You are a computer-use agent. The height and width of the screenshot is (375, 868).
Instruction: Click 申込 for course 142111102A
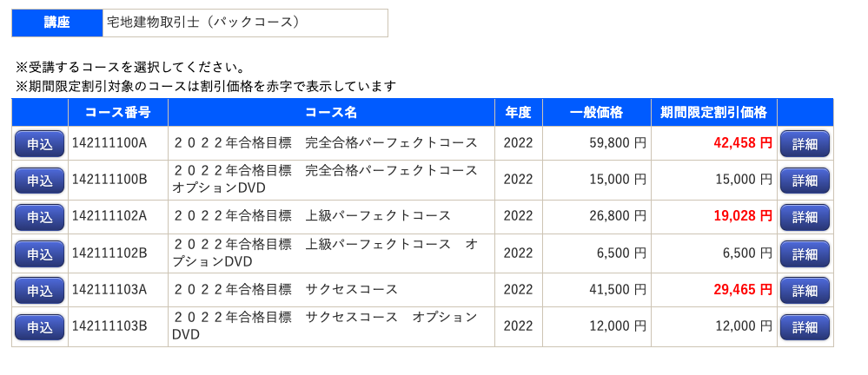(x=40, y=217)
